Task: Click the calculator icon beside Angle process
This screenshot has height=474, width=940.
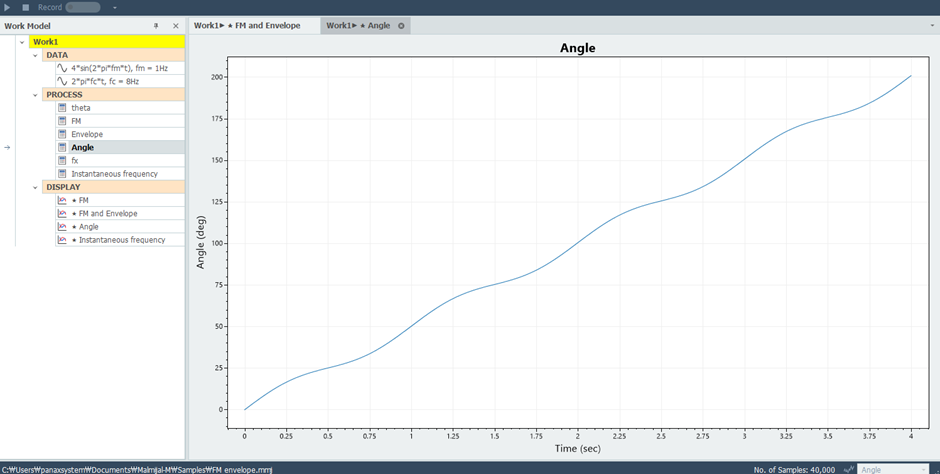Action: (62, 147)
